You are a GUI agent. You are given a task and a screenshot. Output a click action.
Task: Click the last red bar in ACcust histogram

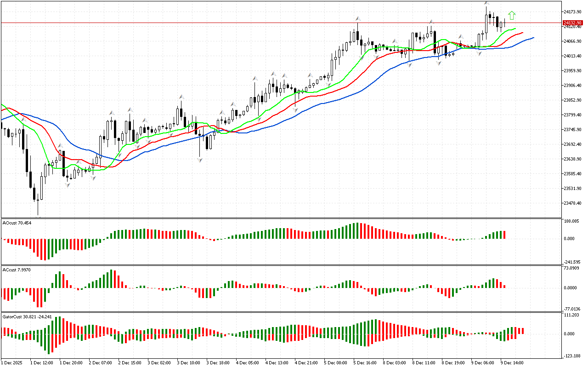tap(504, 286)
